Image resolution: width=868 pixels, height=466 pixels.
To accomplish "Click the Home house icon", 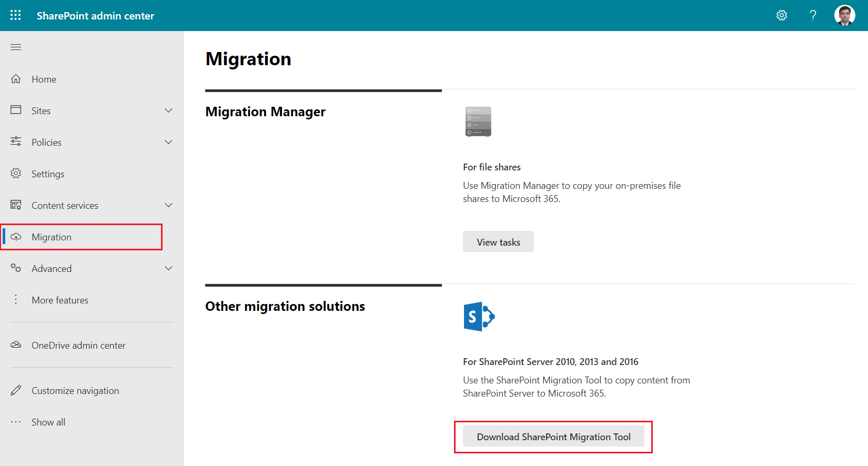I will click(x=16, y=79).
